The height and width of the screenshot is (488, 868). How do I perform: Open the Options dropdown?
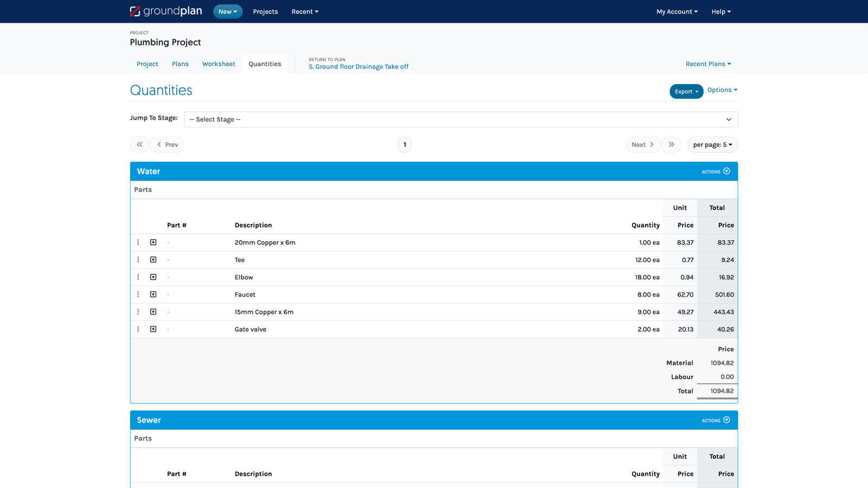722,90
